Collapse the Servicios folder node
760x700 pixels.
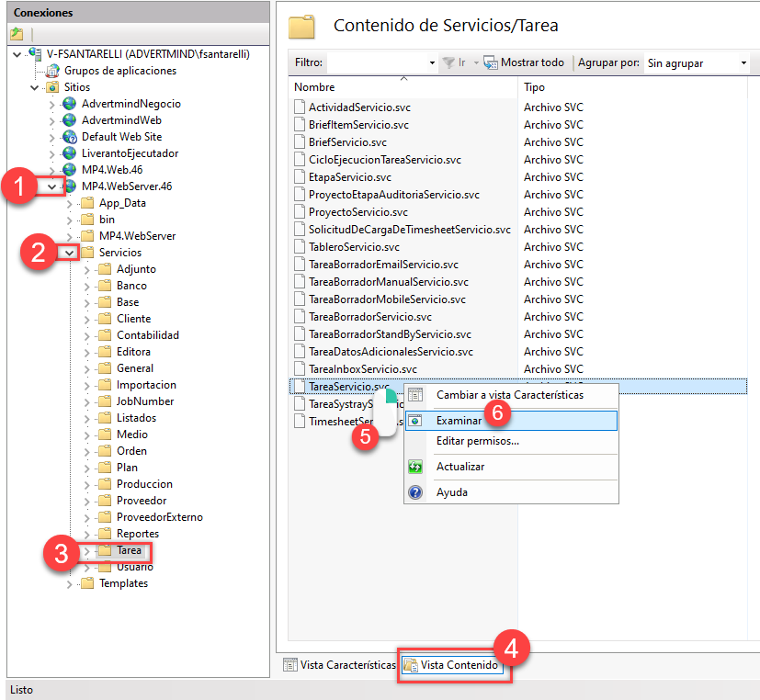point(69,253)
